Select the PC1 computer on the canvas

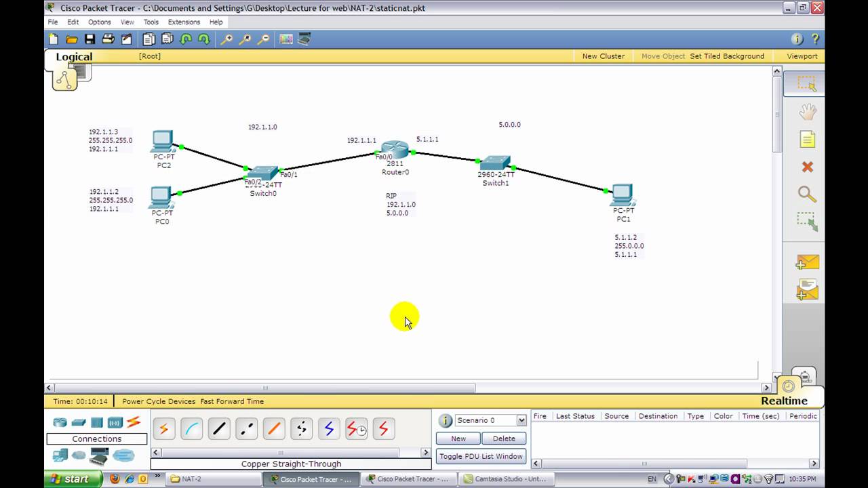click(x=622, y=195)
